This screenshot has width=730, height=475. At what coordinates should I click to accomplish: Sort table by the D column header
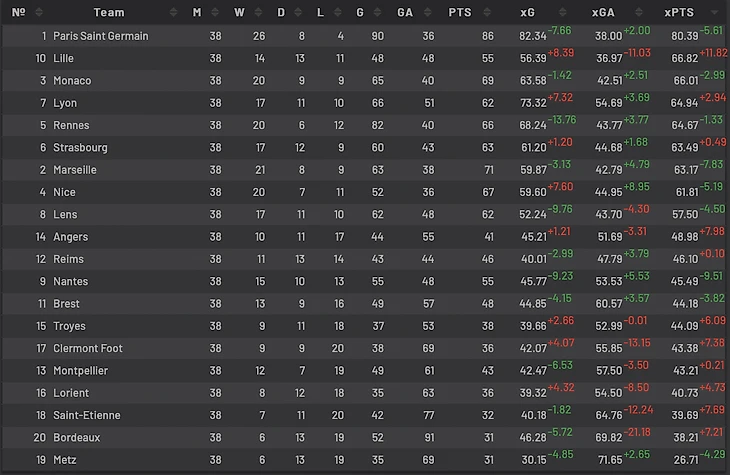[280, 13]
